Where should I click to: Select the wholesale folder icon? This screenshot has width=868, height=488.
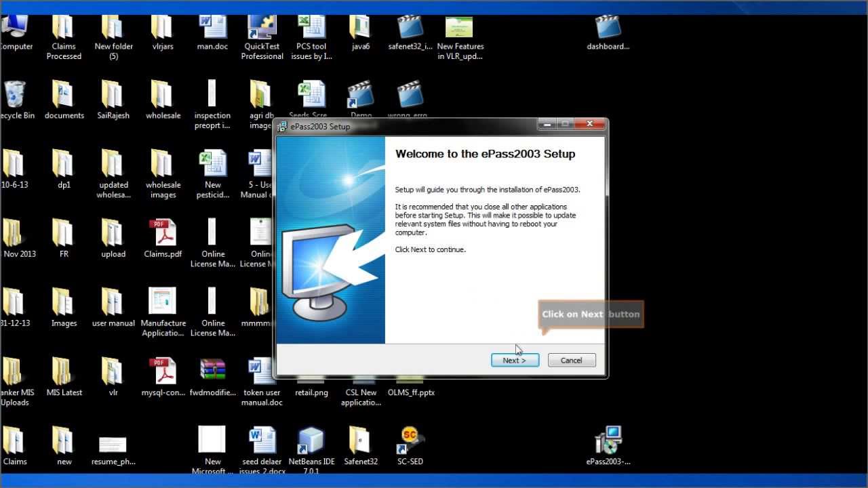point(163,95)
